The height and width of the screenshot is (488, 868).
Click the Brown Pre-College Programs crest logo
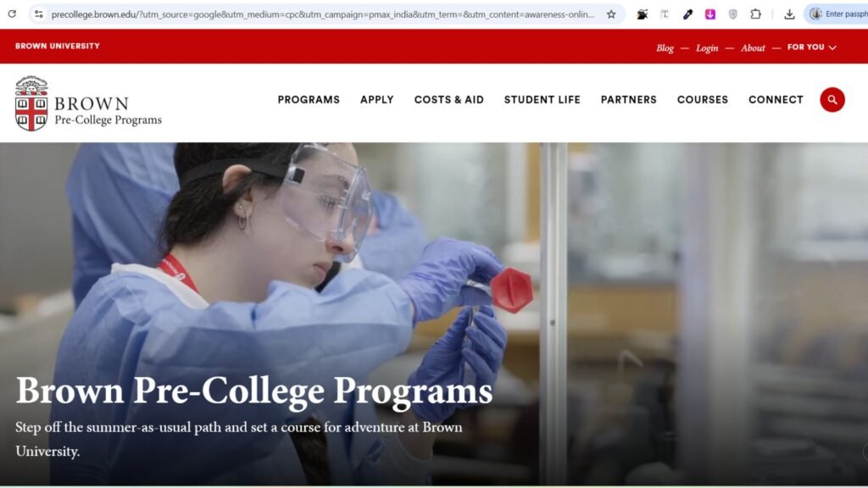click(31, 103)
